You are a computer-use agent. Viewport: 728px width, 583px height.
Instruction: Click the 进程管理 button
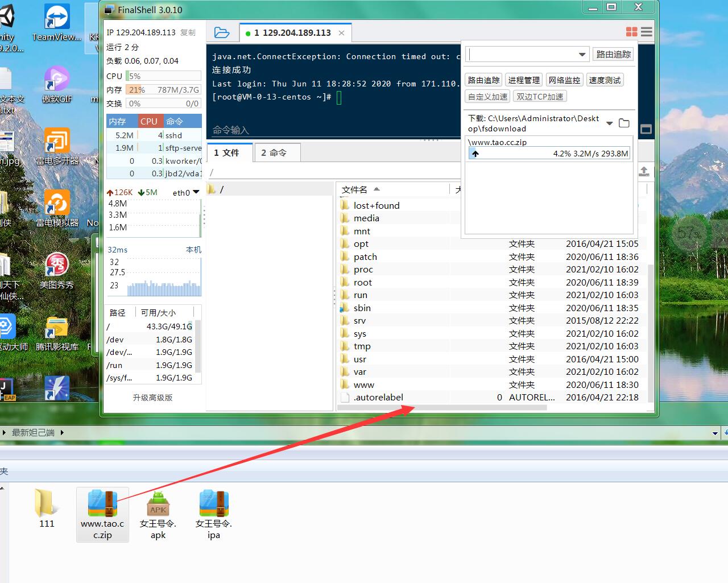click(x=524, y=80)
